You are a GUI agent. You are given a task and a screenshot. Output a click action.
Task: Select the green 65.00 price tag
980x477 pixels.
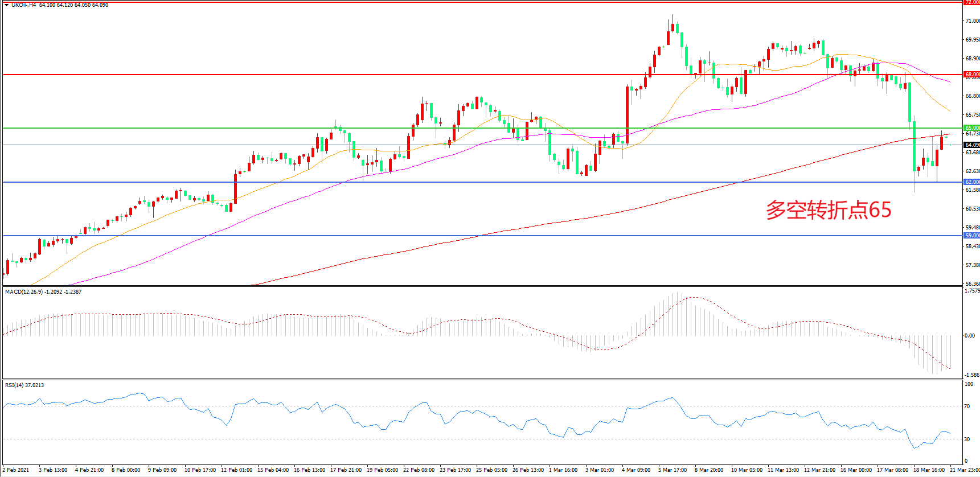(971, 128)
